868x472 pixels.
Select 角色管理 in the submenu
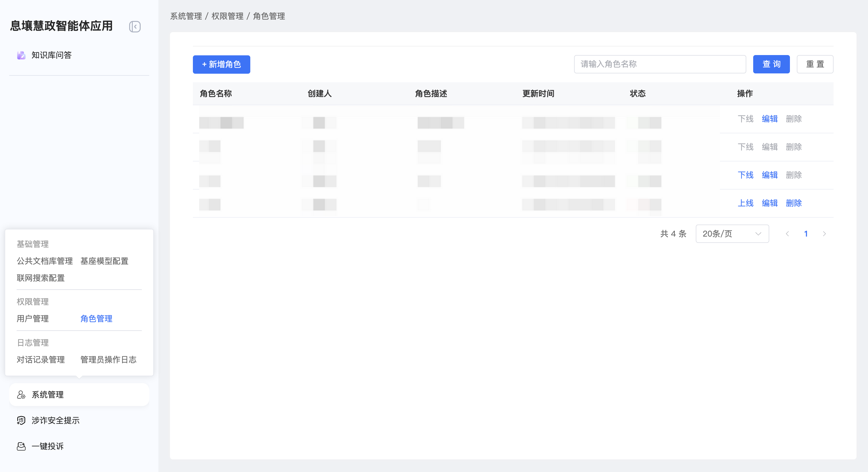[x=96, y=319]
